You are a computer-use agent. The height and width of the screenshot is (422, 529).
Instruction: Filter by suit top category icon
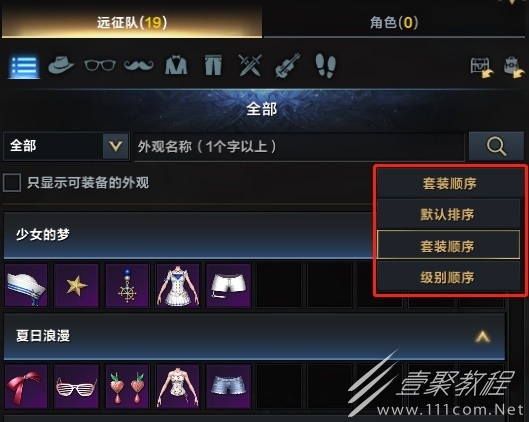176,65
